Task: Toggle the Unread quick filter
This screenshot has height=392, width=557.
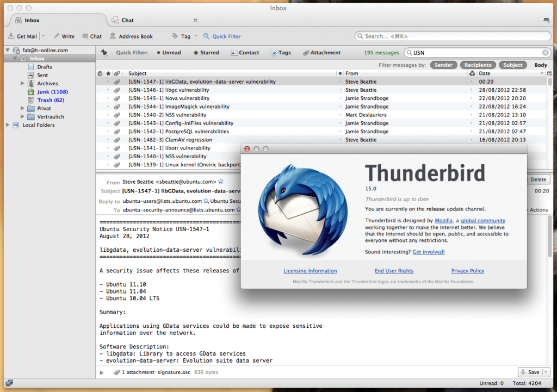Action: point(169,52)
